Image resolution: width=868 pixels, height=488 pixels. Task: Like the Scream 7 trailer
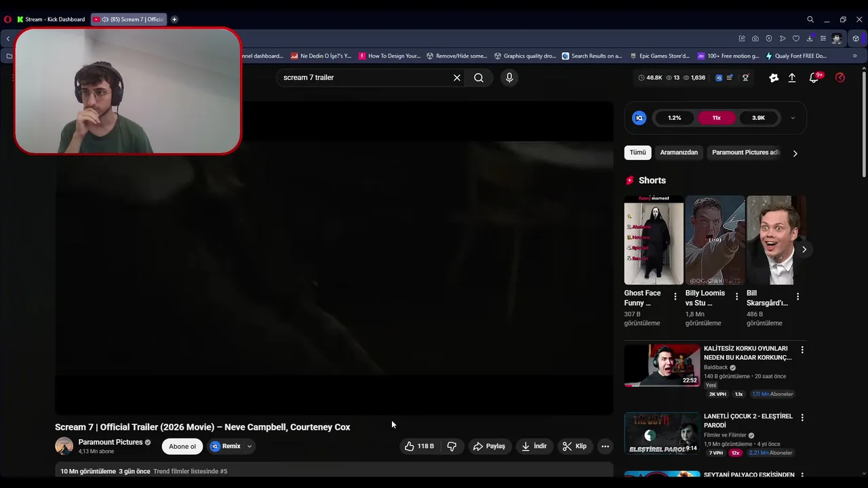419,446
